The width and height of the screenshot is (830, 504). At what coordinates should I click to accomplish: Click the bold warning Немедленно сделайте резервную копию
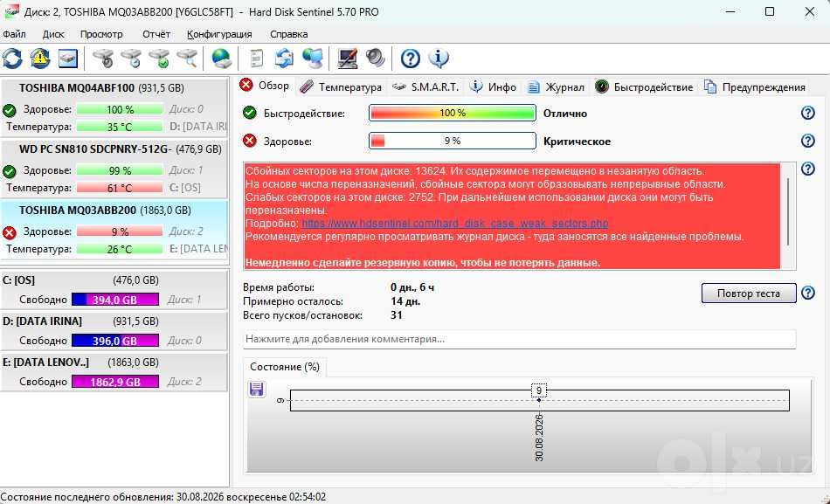tap(423, 263)
